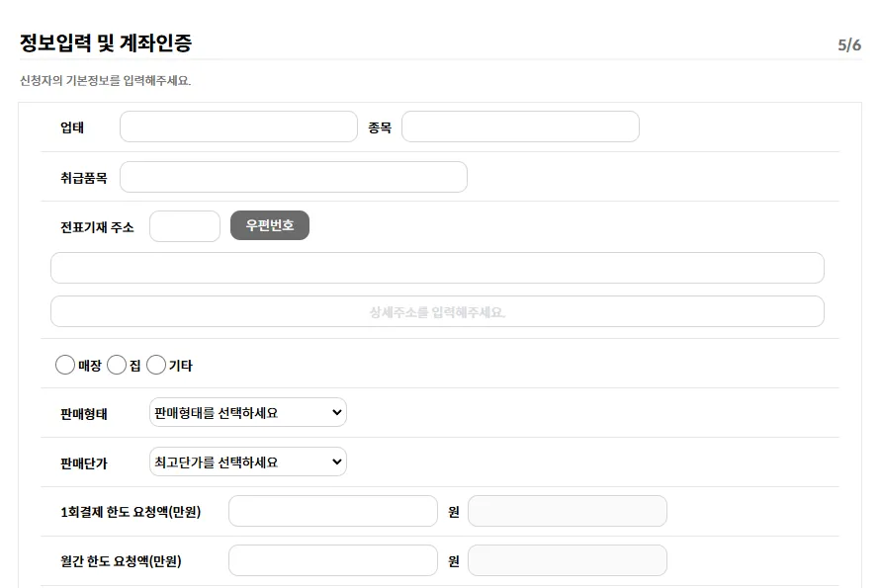Click the 정보입력 및 계좌인증 heading
The image size is (881, 588).
pos(106,42)
